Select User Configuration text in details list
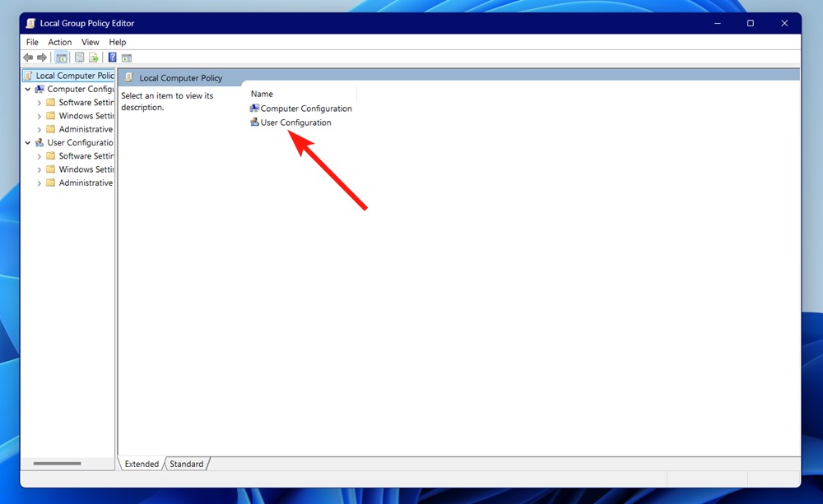The width and height of the screenshot is (823, 504). [x=295, y=123]
